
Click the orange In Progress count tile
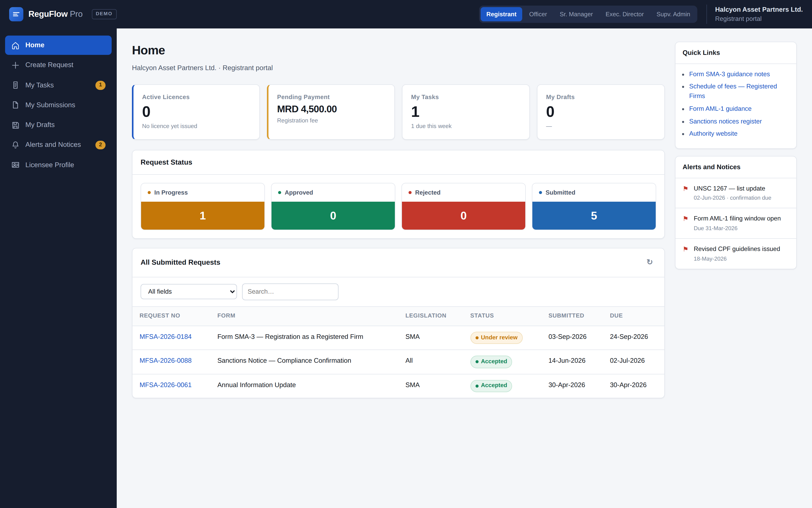tap(203, 216)
